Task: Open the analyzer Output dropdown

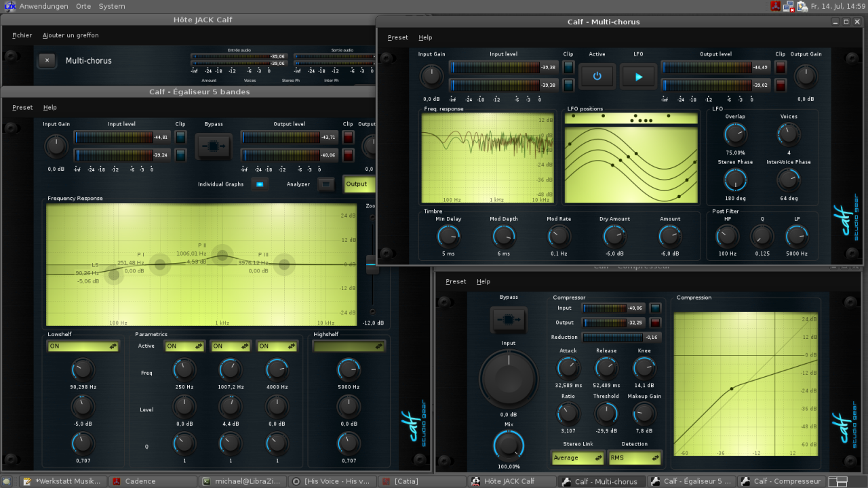Action: (359, 184)
